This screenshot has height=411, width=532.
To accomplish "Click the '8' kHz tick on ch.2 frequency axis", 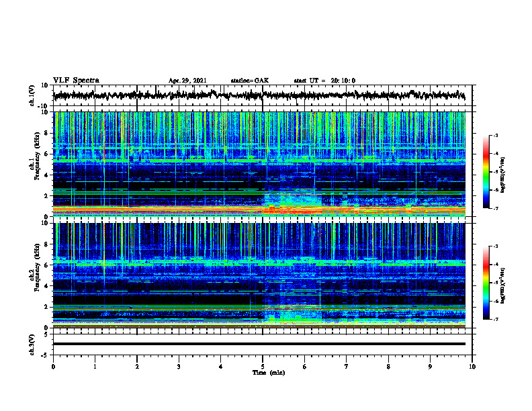I will 46,244.
